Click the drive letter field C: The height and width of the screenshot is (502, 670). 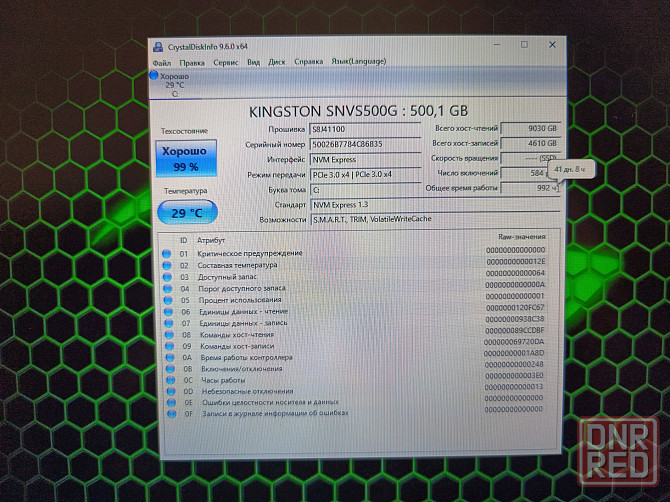(x=365, y=190)
